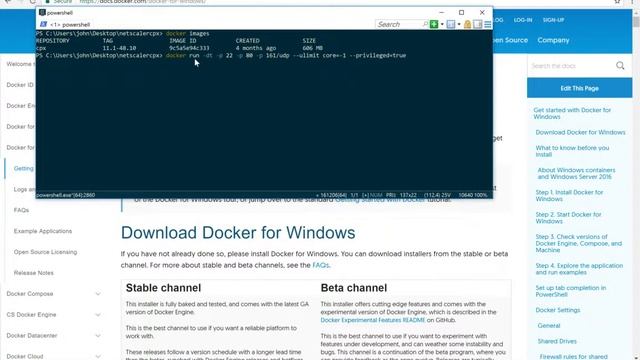Open ConEmu hamburger system menu
The image size is (640, 360).
click(x=488, y=24)
